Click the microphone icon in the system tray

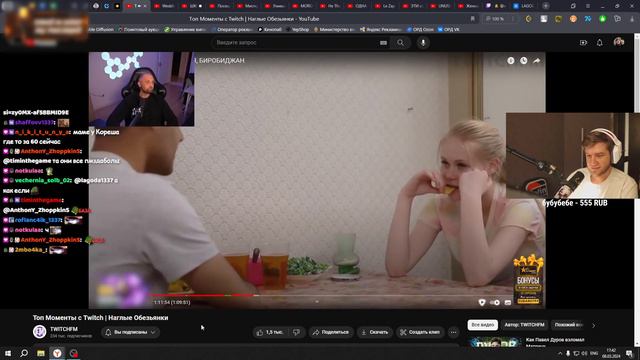click(x=568, y=353)
